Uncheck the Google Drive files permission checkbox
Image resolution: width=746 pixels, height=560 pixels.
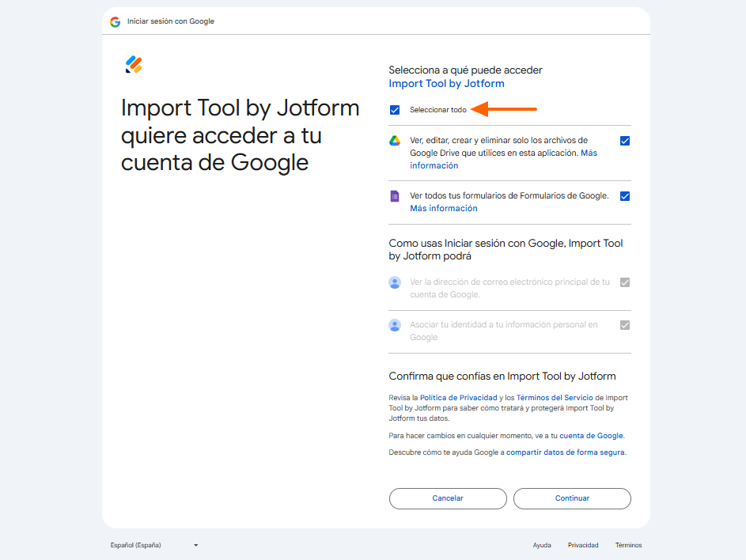tap(625, 141)
